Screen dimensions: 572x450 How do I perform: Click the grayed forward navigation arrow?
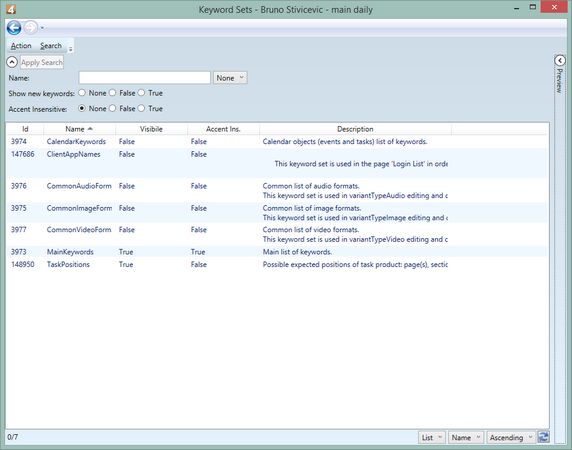pos(31,28)
